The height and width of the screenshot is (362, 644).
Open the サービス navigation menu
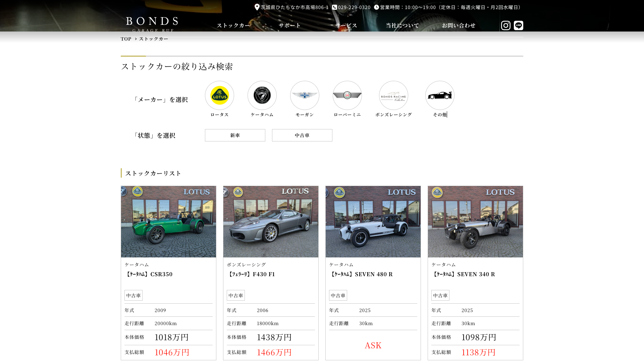(x=346, y=25)
